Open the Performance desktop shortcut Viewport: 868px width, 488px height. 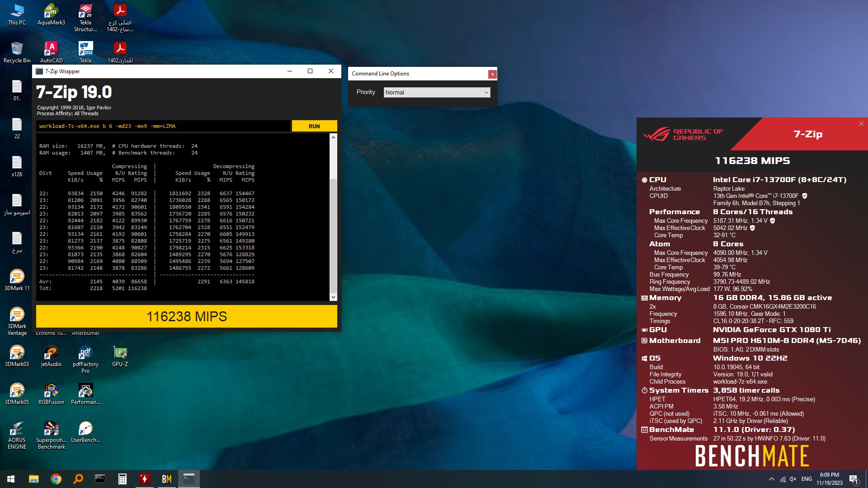(x=85, y=394)
